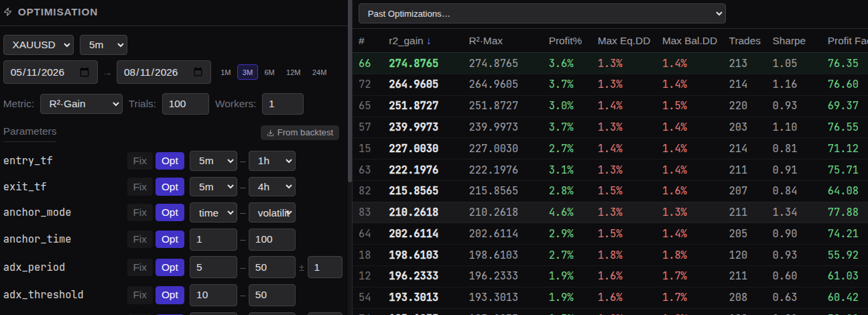Select the 1M range preset

click(x=225, y=72)
